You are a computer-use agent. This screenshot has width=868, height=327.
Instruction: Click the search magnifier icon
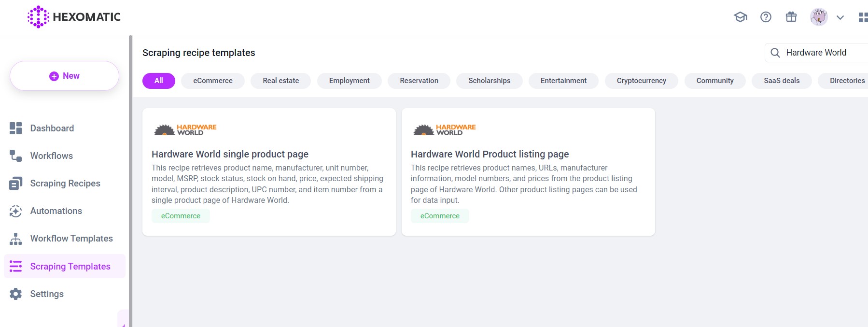775,53
